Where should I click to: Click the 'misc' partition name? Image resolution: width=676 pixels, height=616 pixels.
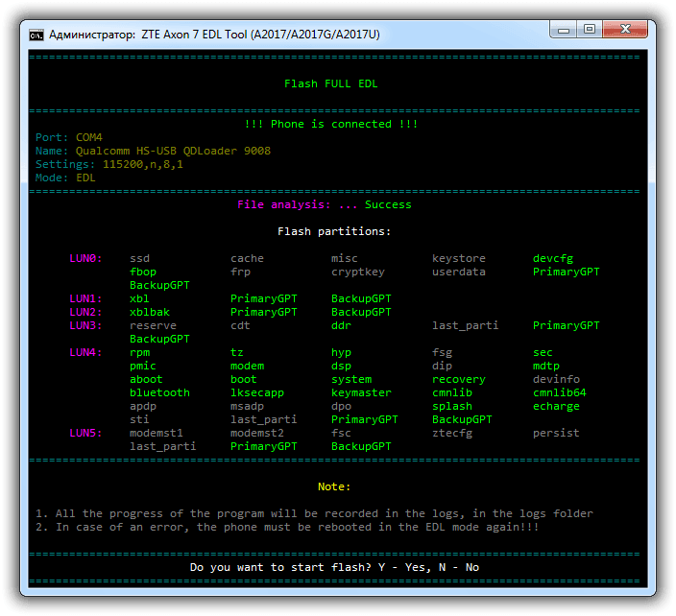[x=344, y=258]
